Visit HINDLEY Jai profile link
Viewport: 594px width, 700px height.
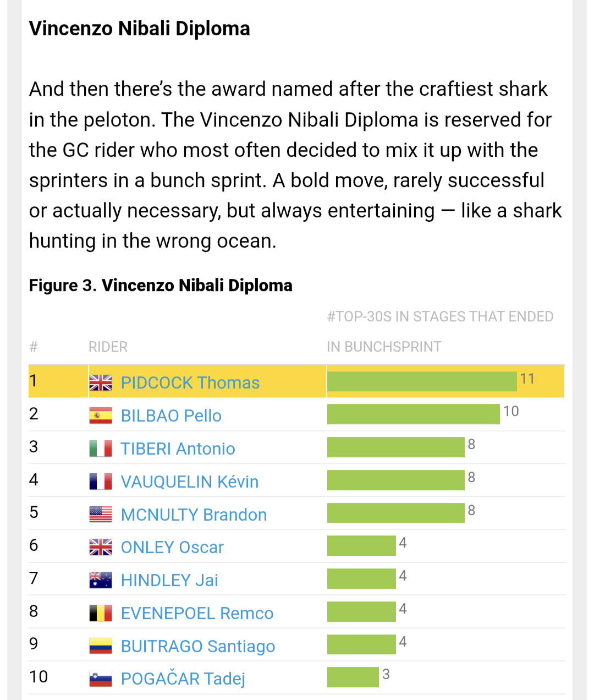pos(169,580)
